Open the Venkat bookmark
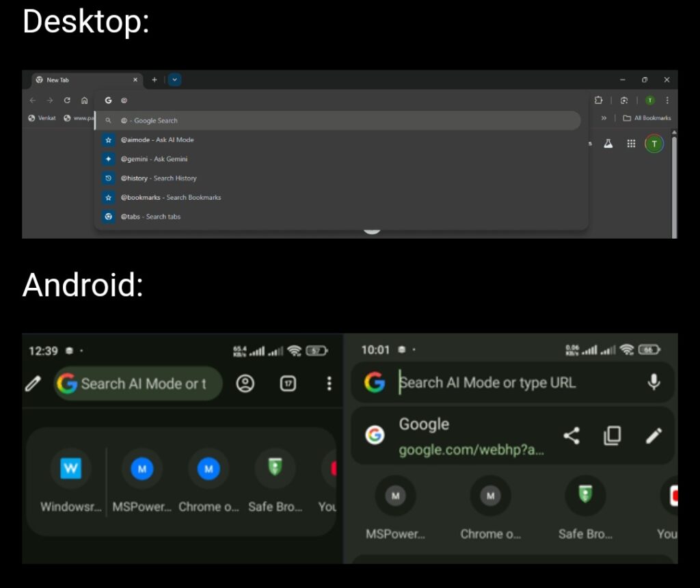 [x=42, y=118]
